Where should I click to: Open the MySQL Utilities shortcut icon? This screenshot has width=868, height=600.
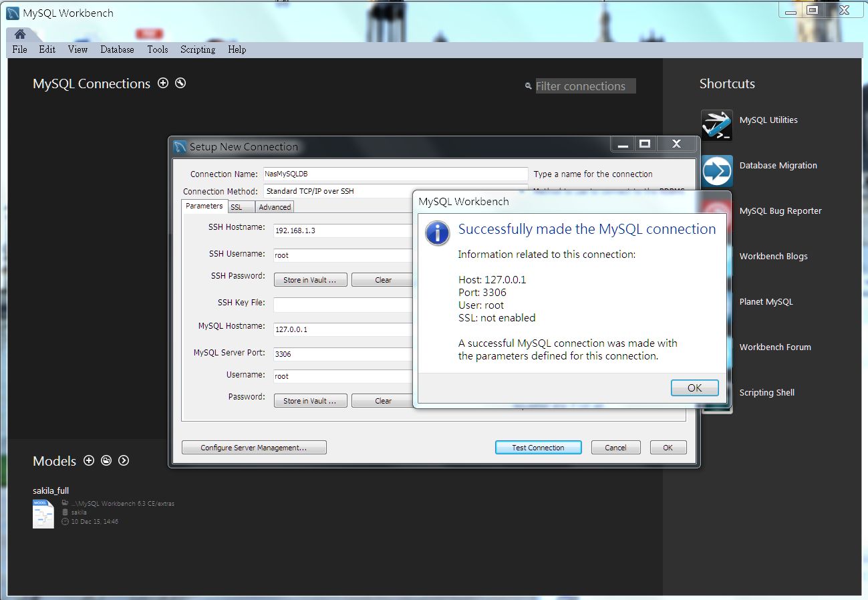(x=717, y=125)
